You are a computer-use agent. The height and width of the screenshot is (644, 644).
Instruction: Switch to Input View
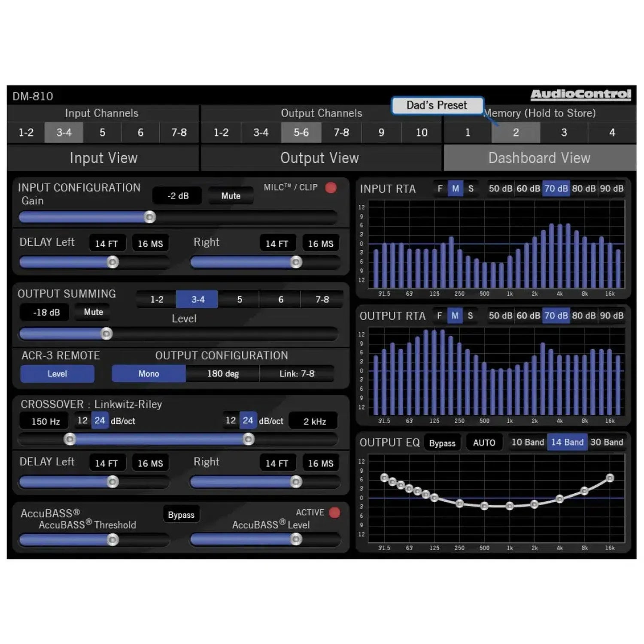[103, 158]
